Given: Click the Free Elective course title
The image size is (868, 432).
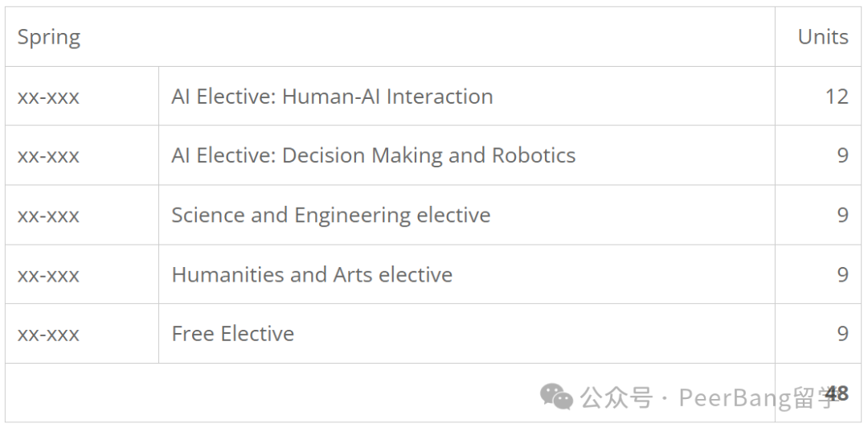Looking at the screenshot, I should pos(233,334).
